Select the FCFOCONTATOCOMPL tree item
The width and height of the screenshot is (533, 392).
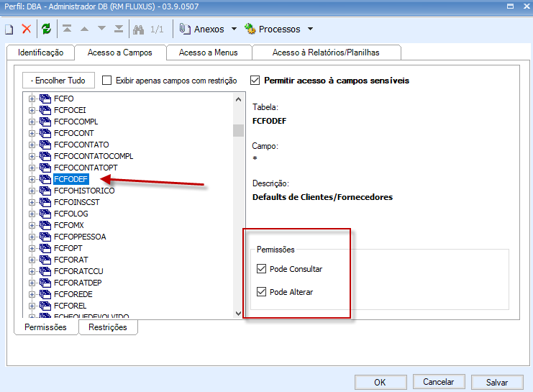tap(94, 156)
